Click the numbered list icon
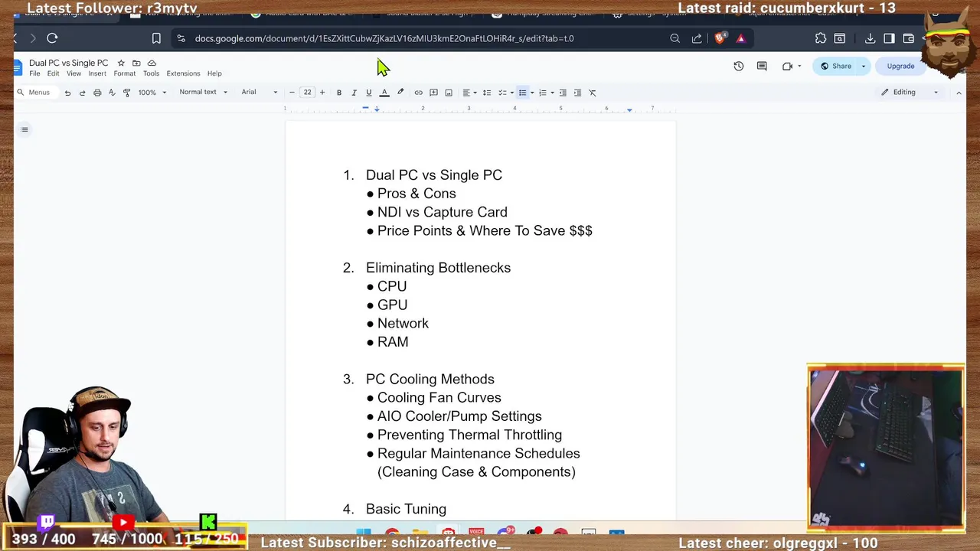This screenshot has height=551, width=980. tap(542, 93)
